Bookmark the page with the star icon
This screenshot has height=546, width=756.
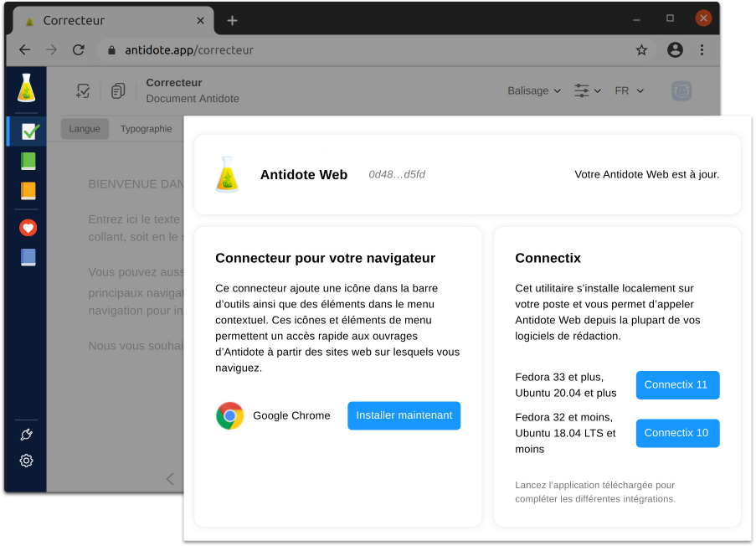point(641,50)
